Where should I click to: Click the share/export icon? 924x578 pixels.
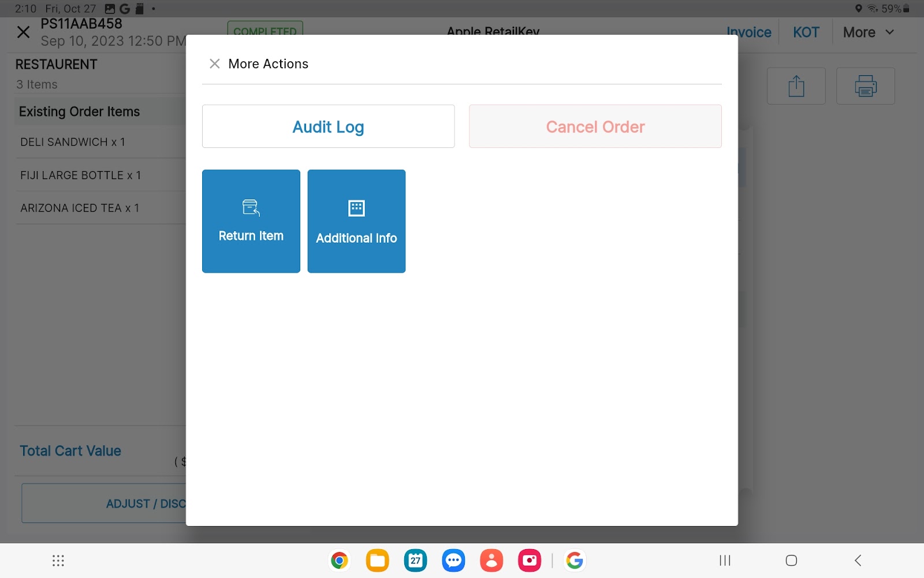(x=796, y=86)
